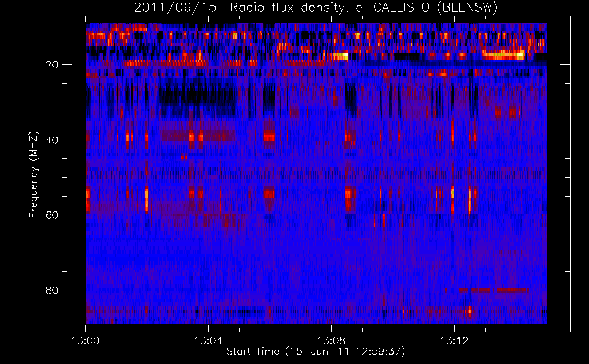
Task: Click the 13:12 time tick label
Action: (454, 341)
